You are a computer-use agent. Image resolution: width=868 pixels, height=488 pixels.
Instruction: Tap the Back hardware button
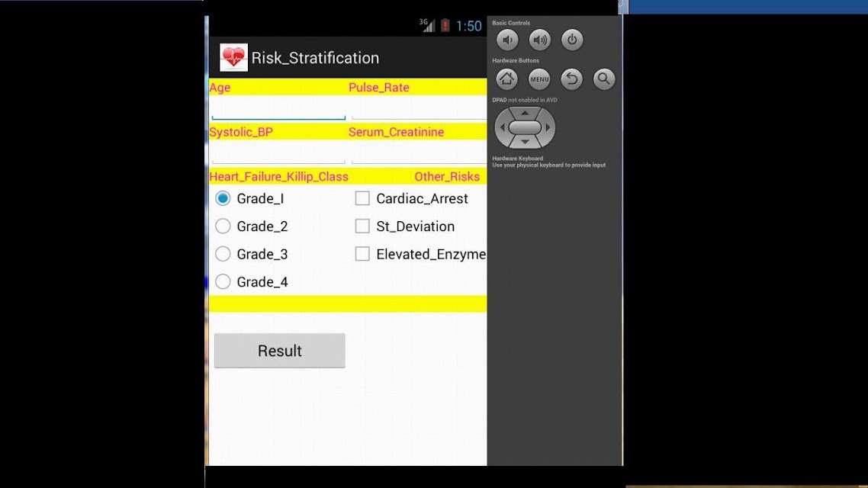click(571, 79)
